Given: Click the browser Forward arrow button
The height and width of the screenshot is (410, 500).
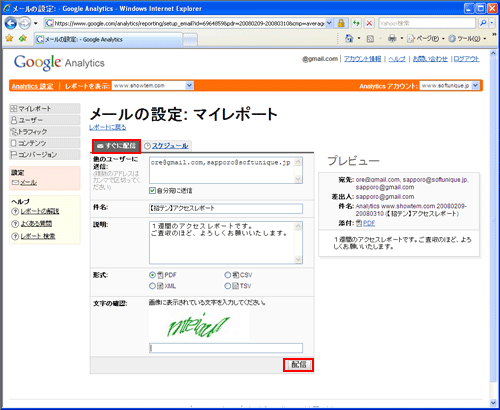Looking at the screenshot, I should (24, 23).
